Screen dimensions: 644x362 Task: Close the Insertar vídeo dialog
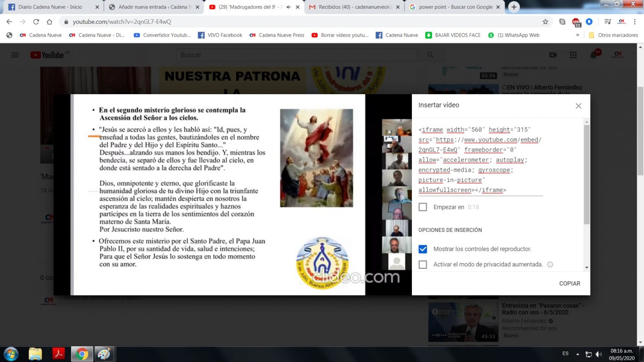tap(578, 106)
